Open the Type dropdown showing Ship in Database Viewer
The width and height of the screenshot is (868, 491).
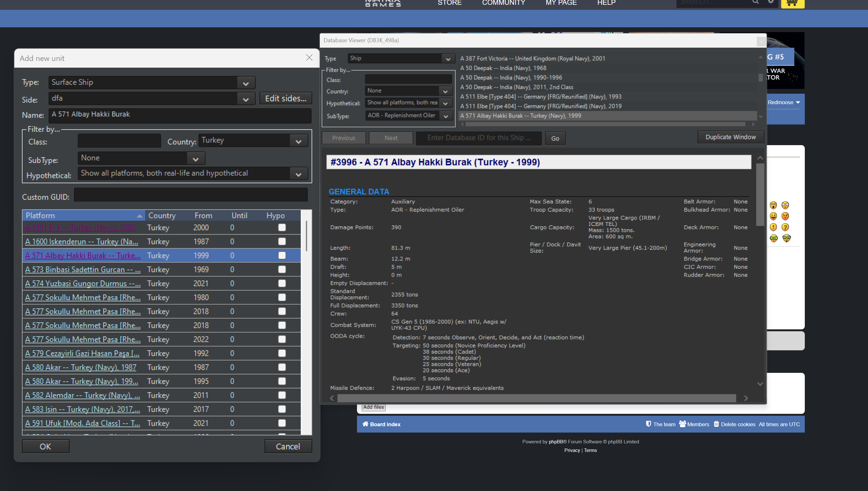click(x=401, y=58)
